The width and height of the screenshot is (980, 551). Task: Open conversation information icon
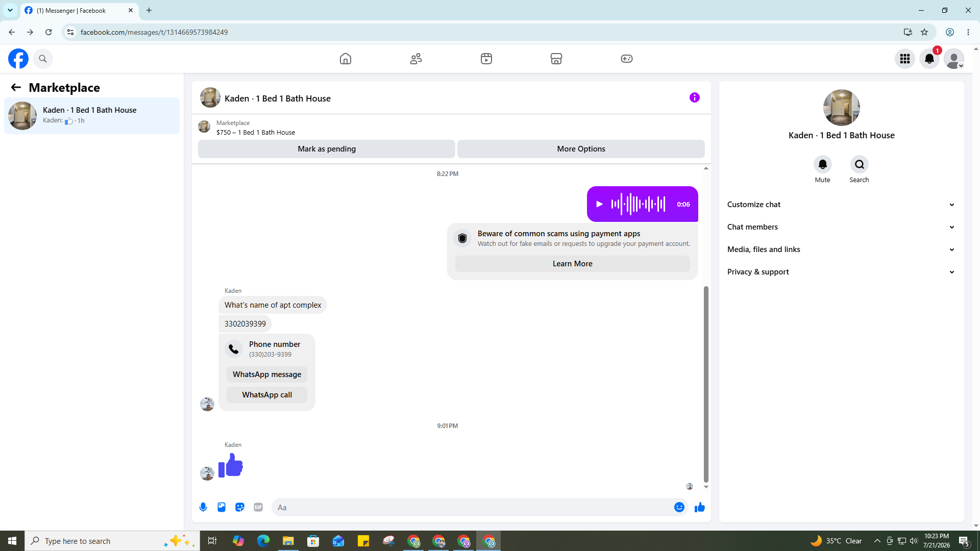[x=695, y=97]
